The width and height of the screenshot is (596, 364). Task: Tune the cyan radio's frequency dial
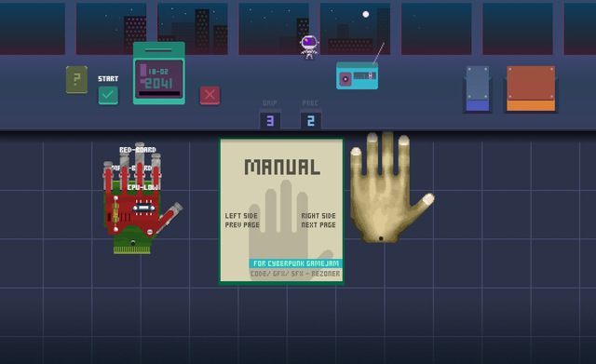(365, 76)
